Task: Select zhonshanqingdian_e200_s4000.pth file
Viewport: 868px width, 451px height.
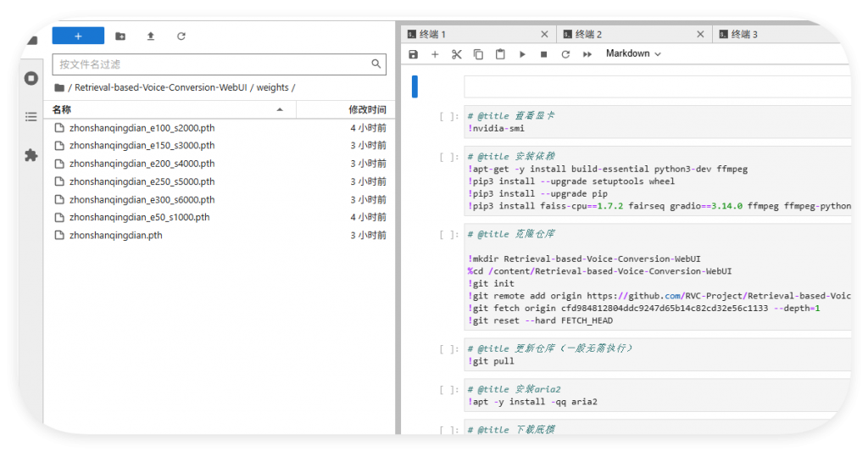Action: coord(142,164)
